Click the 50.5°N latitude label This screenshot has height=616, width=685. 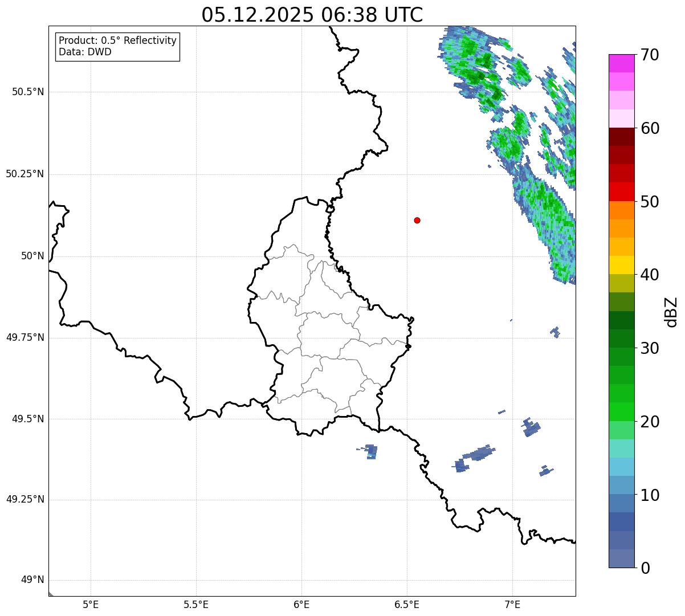(x=28, y=92)
